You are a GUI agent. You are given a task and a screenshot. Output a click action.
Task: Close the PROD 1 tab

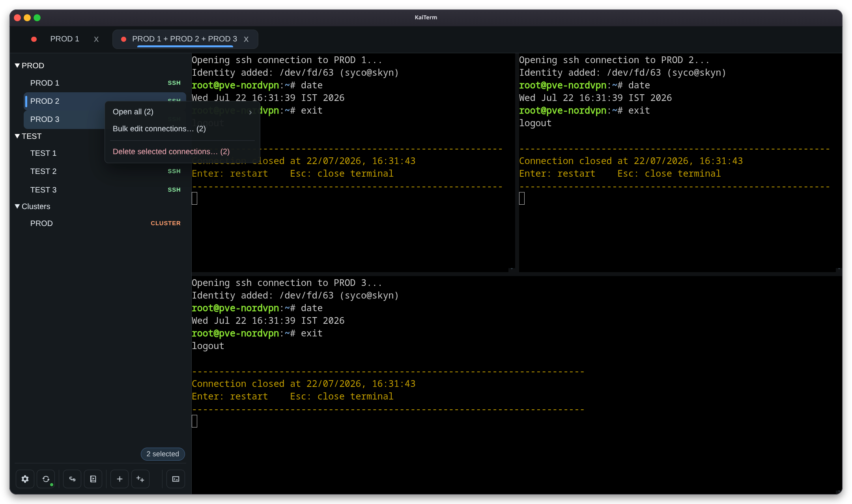point(96,39)
